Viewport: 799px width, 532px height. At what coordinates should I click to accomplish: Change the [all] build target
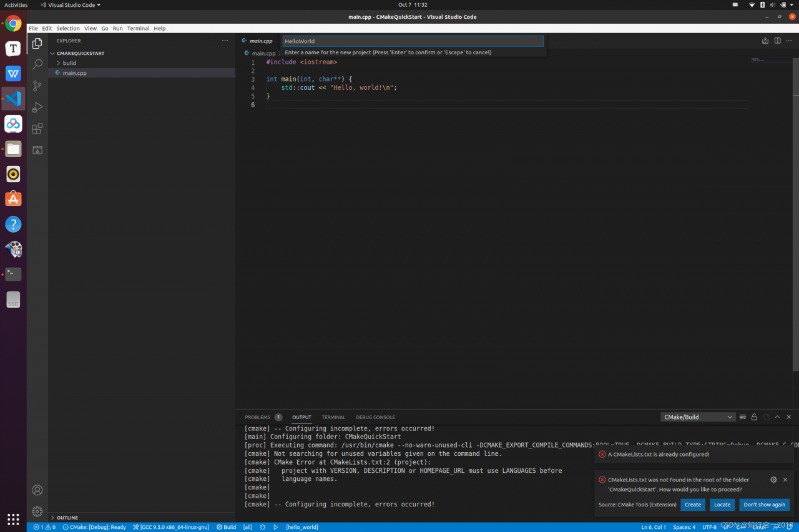click(x=248, y=527)
